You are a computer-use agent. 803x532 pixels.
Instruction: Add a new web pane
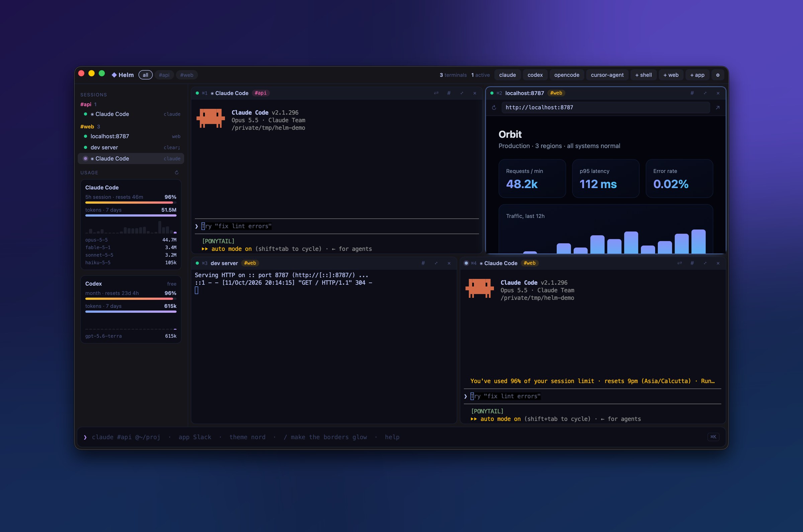pos(671,75)
